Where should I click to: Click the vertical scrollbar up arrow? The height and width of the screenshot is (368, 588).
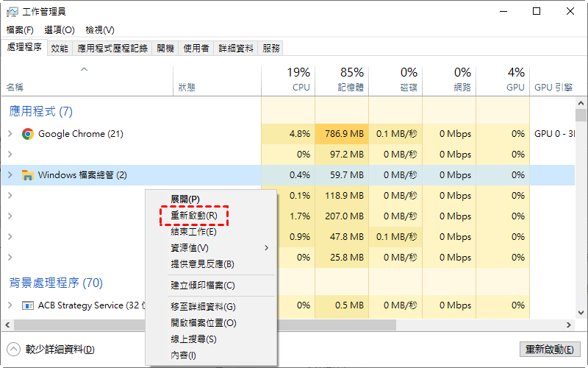581,103
